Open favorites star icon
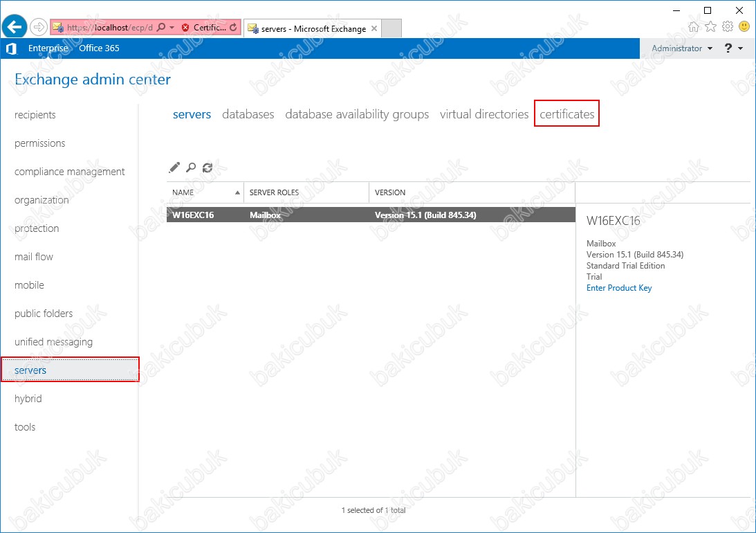Viewport: 756px width, 533px height. click(710, 26)
